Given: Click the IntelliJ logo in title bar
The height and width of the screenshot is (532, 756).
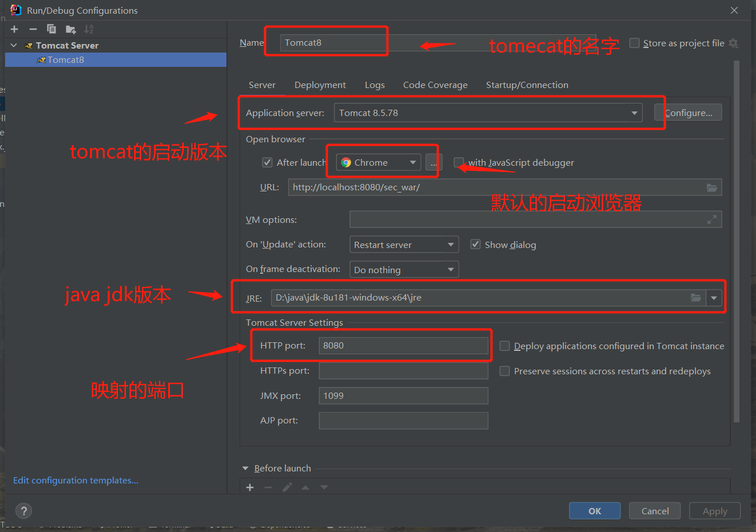Looking at the screenshot, I should click(x=16, y=10).
